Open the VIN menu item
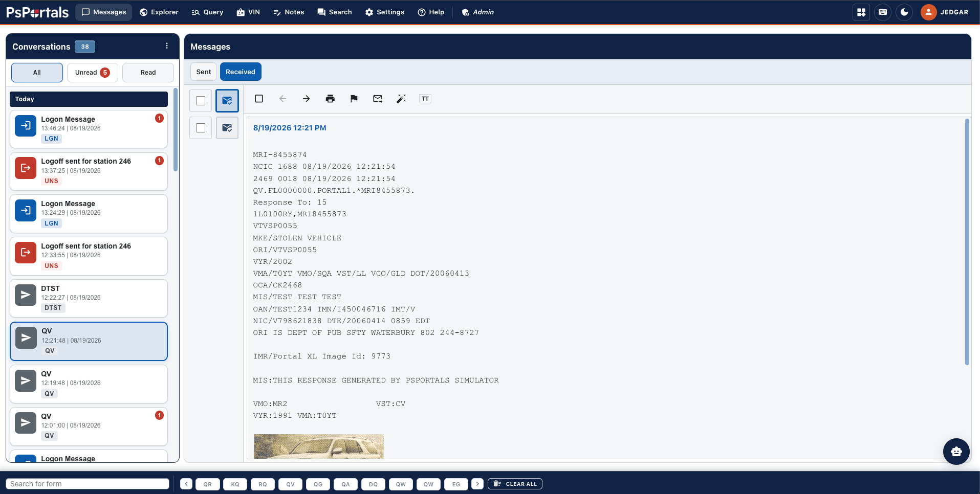The image size is (980, 494). pyautogui.click(x=248, y=12)
